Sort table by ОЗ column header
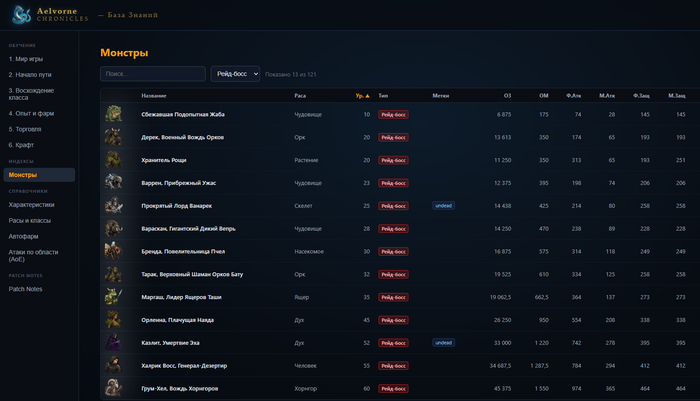This screenshot has width=700, height=401. 507,96
